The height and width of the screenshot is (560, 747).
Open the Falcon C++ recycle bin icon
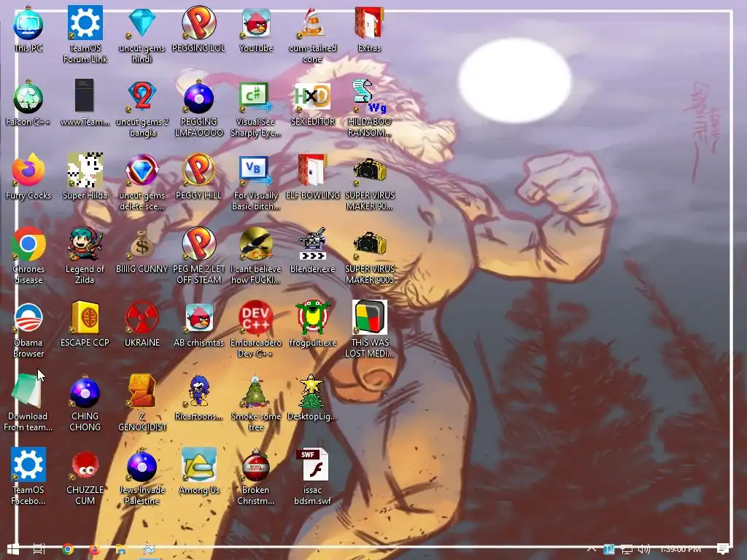tap(28, 104)
